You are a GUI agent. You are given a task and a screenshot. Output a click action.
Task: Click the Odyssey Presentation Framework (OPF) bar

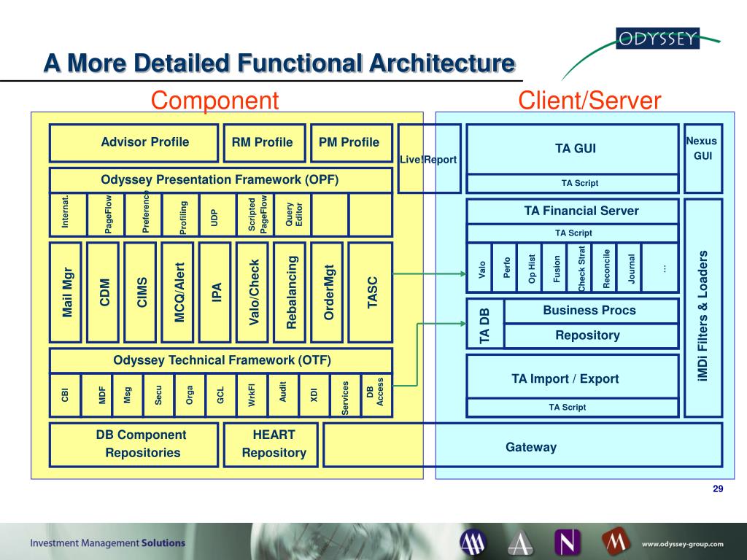pos(220,180)
